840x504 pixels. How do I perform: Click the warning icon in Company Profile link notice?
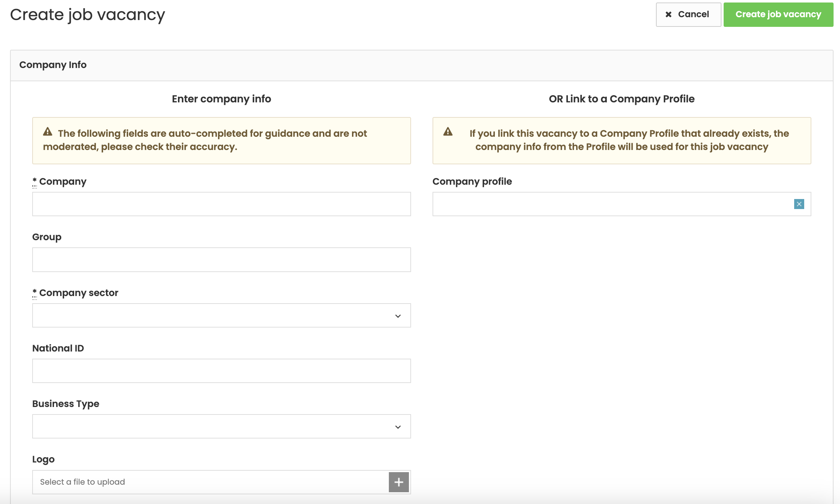click(448, 132)
